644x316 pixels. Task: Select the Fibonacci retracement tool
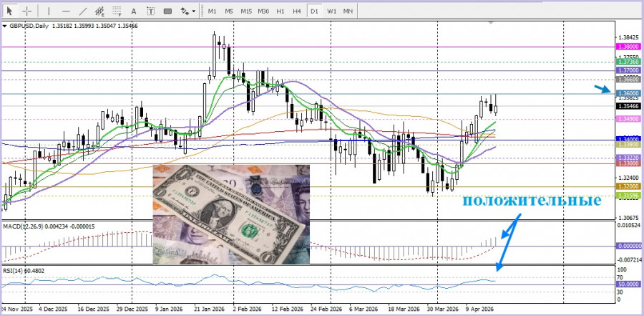coord(117,11)
